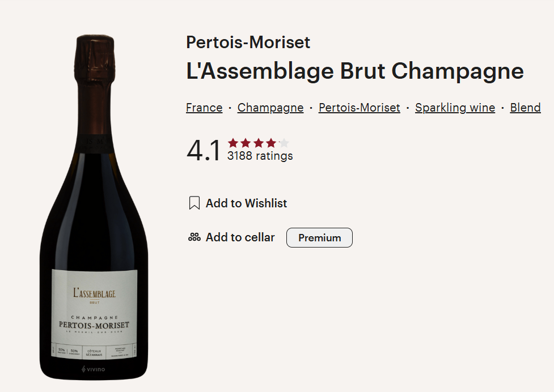Click the grape cluster cellar icon
The width and height of the screenshot is (554, 392).
point(194,237)
